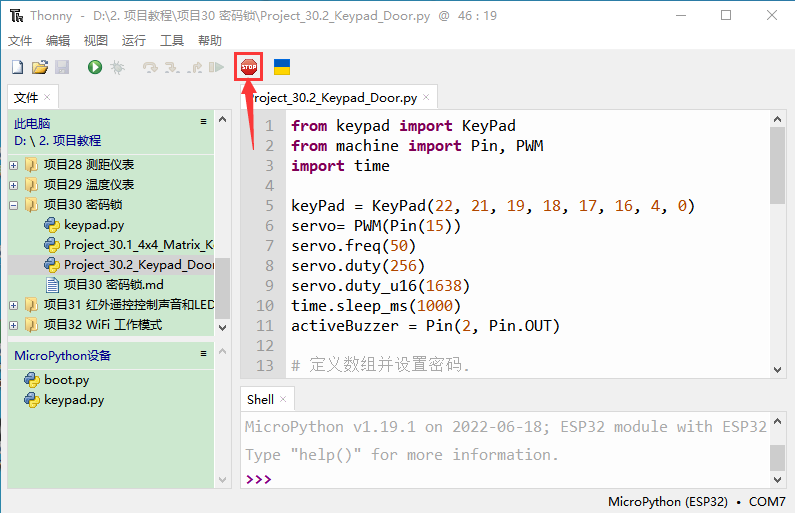Create a new file with the blank page icon
The image size is (795, 513).
(x=17, y=67)
